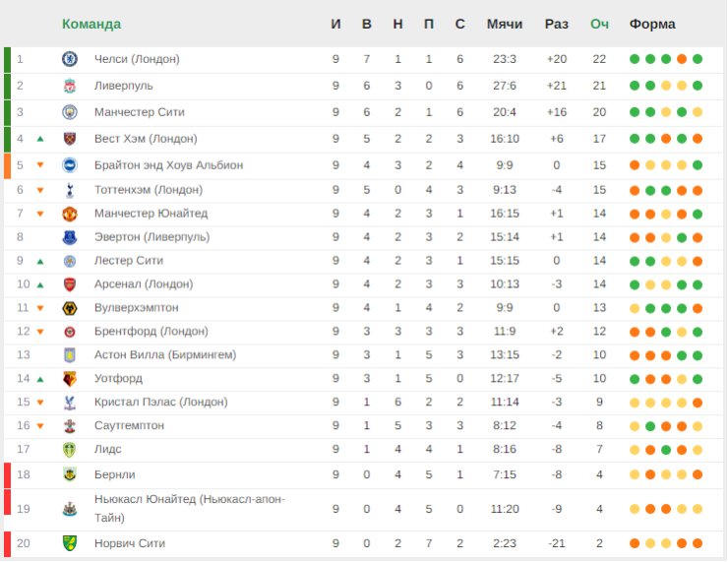The image size is (728, 562).
Task: Click the Chelsea club crest icon
Action: 70,59
